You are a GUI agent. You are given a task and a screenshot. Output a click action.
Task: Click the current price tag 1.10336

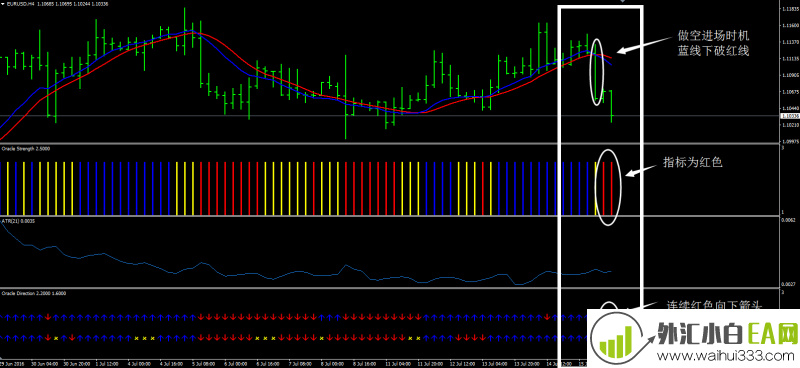pos(790,116)
